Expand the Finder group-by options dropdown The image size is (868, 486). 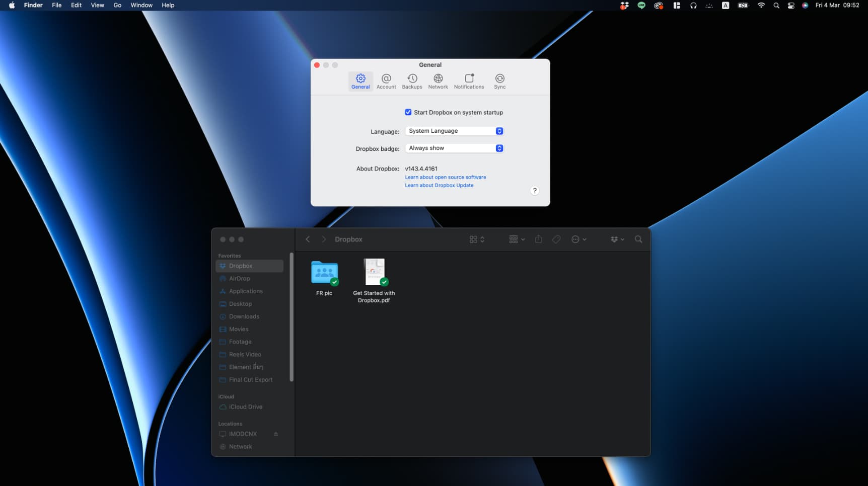click(517, 239)
